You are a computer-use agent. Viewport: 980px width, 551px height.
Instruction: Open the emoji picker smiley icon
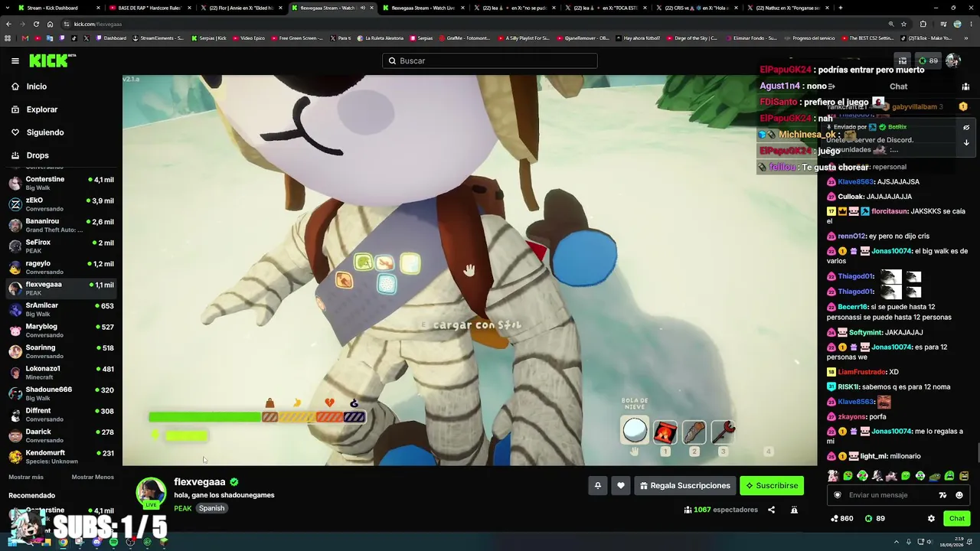click(959, 495)
